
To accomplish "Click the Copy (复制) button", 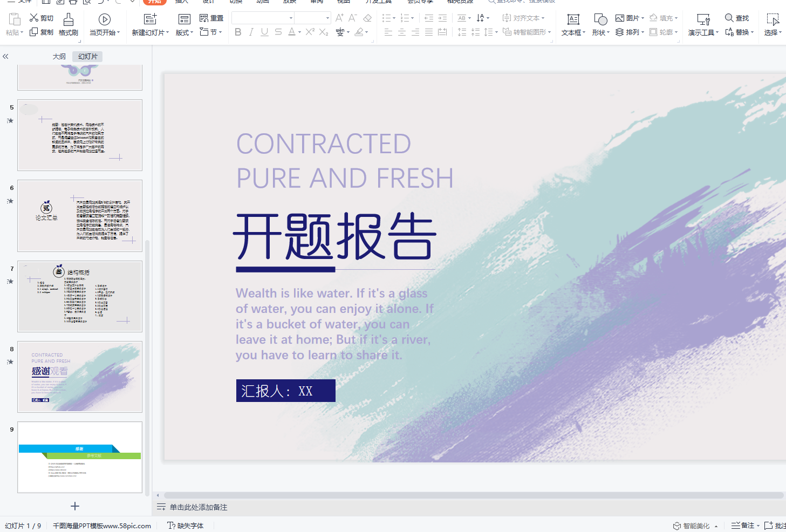I will [x=42, y=32].
